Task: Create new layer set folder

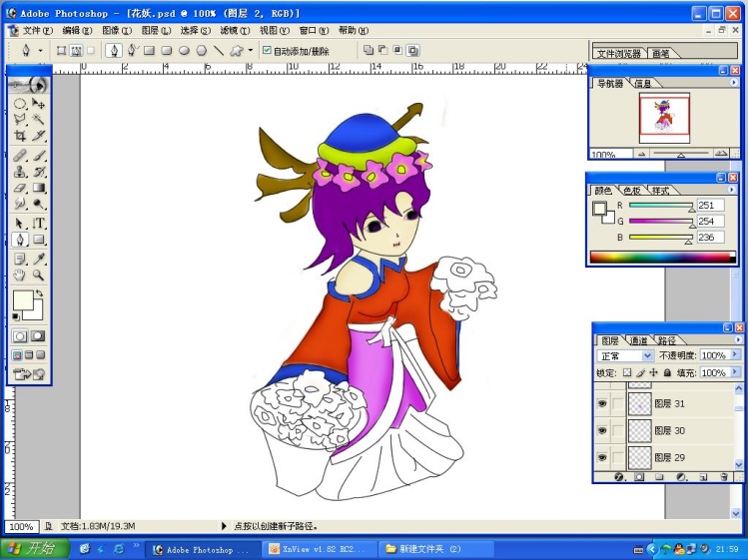Action: (x=659, y=476)
